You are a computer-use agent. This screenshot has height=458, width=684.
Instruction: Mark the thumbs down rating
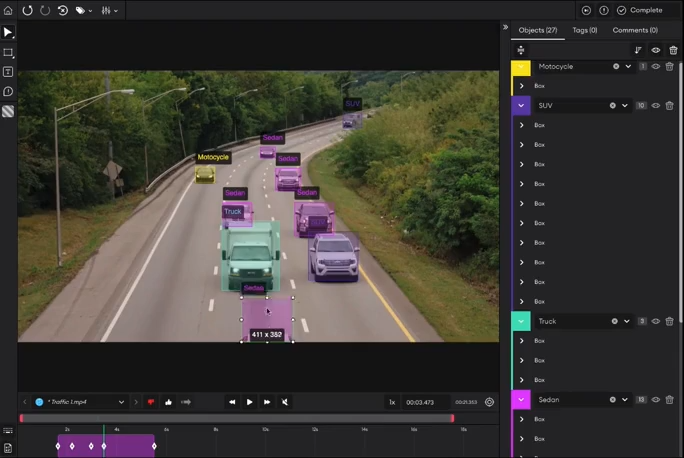[151, 402]
